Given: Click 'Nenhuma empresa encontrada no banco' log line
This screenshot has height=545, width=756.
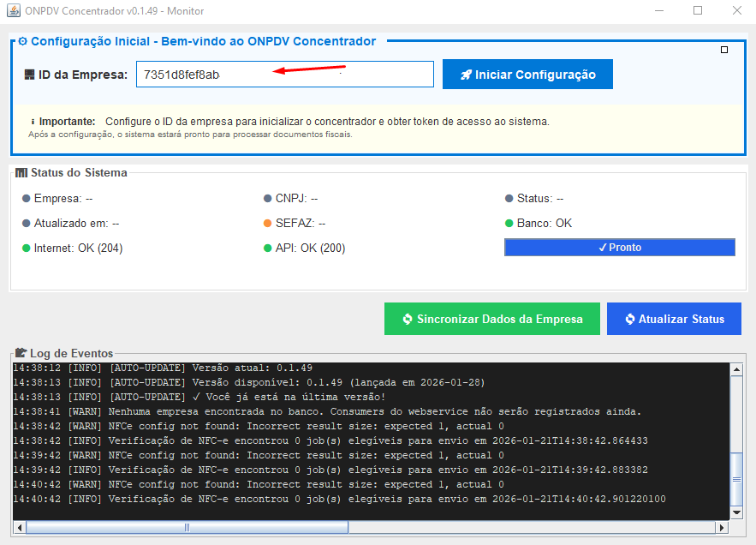Looking at the screenshot, I should coord(327,411).
